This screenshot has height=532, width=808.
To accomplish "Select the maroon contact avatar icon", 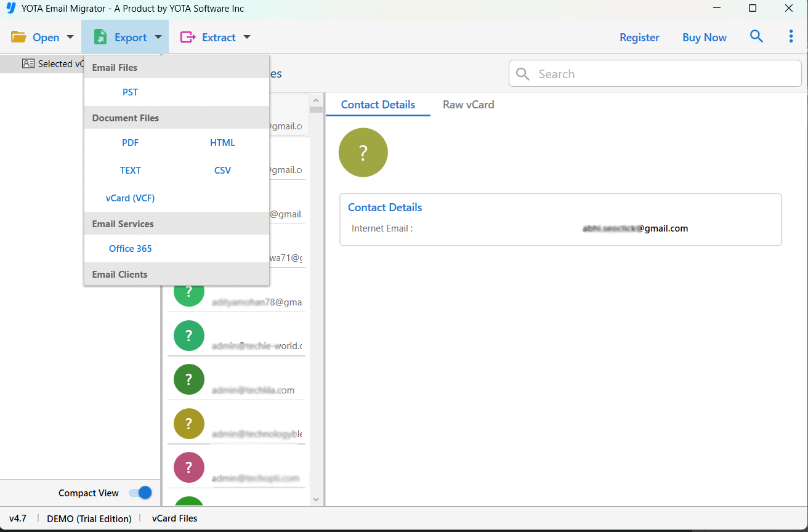I will pyautogui.click(x=189, y=467).
